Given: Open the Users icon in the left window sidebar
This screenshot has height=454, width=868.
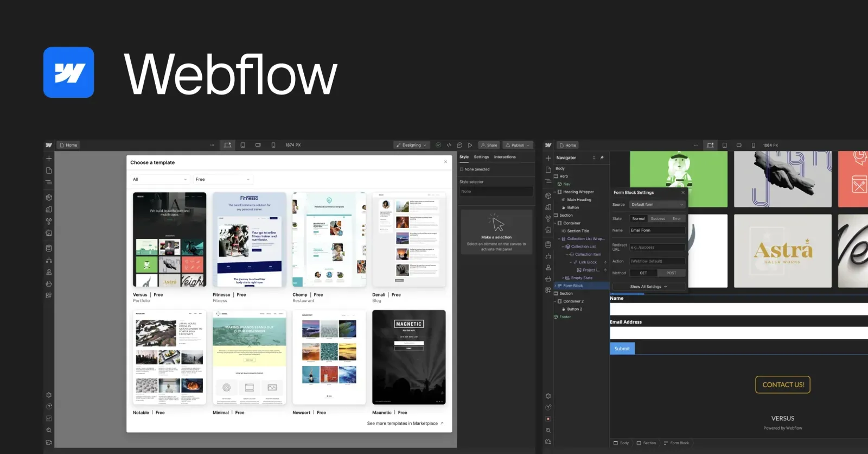Looking at the screenshot, I should (x=49, y=272).
